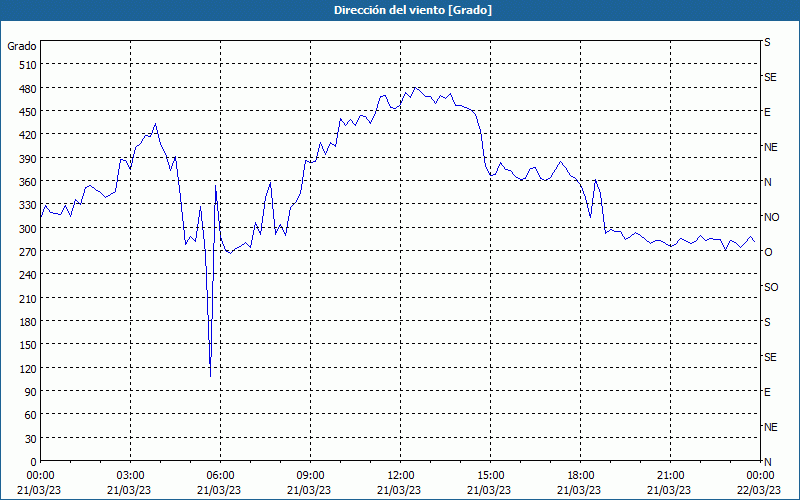
Task: Click the 06:00 time axis label
Action: tap(220, 476)
